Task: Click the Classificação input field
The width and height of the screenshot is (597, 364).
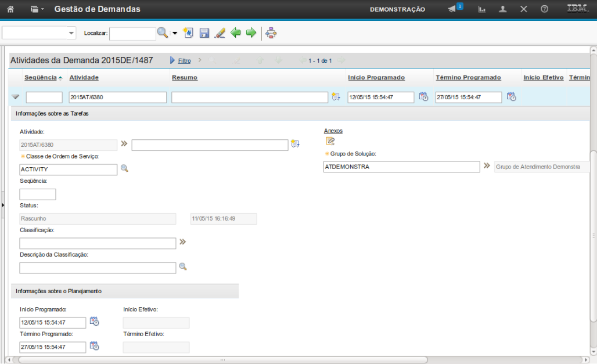Action: tap(98, 243)
